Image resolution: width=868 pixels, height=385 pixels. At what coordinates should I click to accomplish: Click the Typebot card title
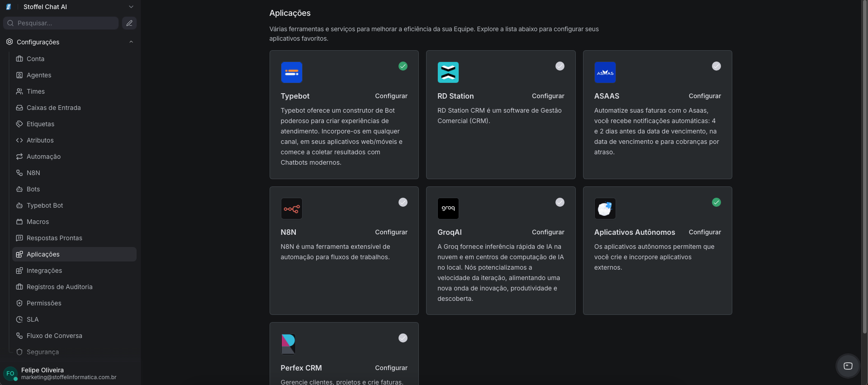click(x=295, y=96)
